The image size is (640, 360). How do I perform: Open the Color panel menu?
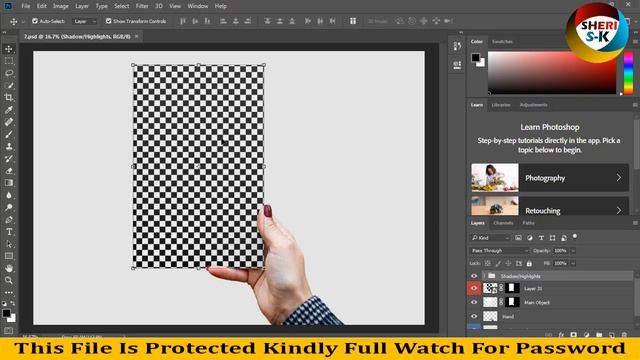click(635, 42)
